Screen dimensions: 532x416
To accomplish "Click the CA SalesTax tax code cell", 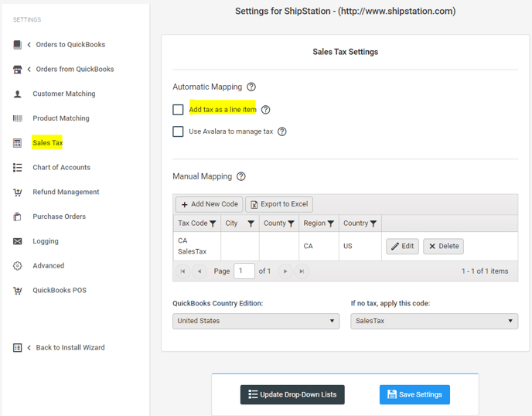I will click(x=197, y=247).
